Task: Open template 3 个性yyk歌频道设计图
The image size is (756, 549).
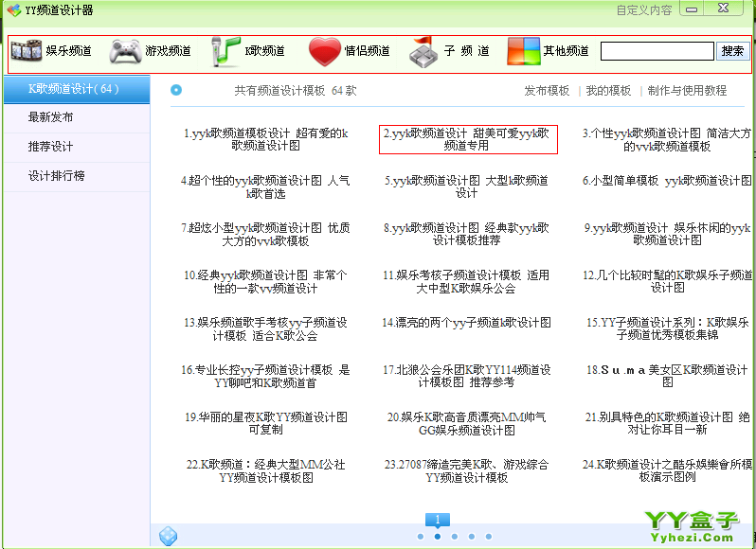Action: point(667,139)
